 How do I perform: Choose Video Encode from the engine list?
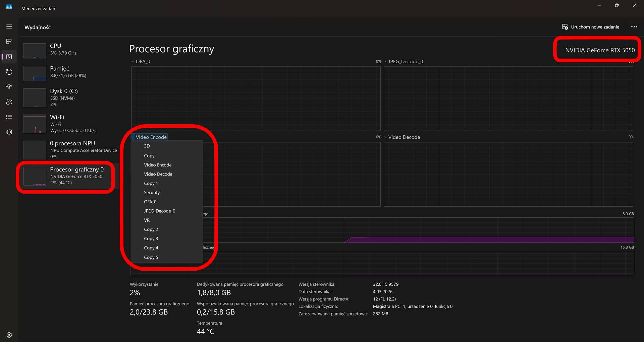(167, 165)
